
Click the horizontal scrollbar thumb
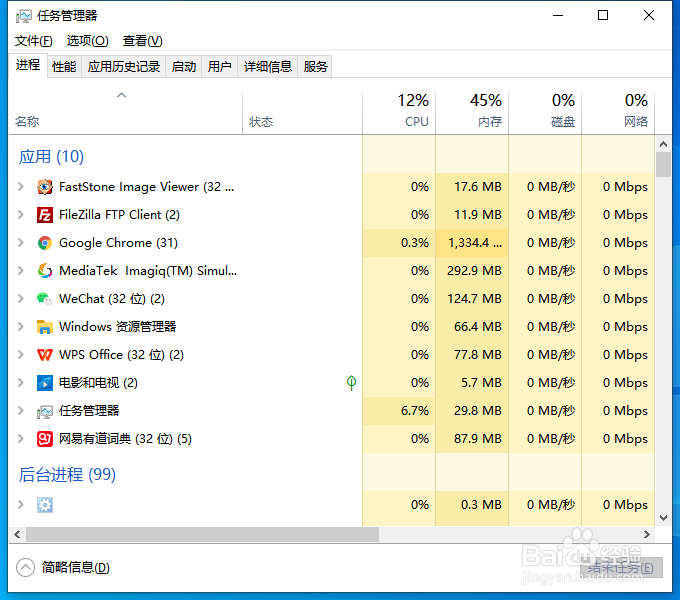pos(202,535)
